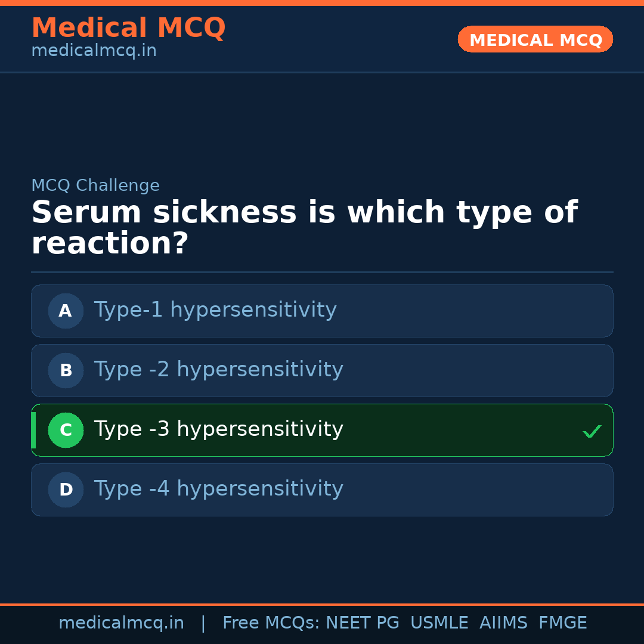Viewport: 644px width, 644px height.
Task: Open the medicalmcq.in link in the footer
Action: 121,623
